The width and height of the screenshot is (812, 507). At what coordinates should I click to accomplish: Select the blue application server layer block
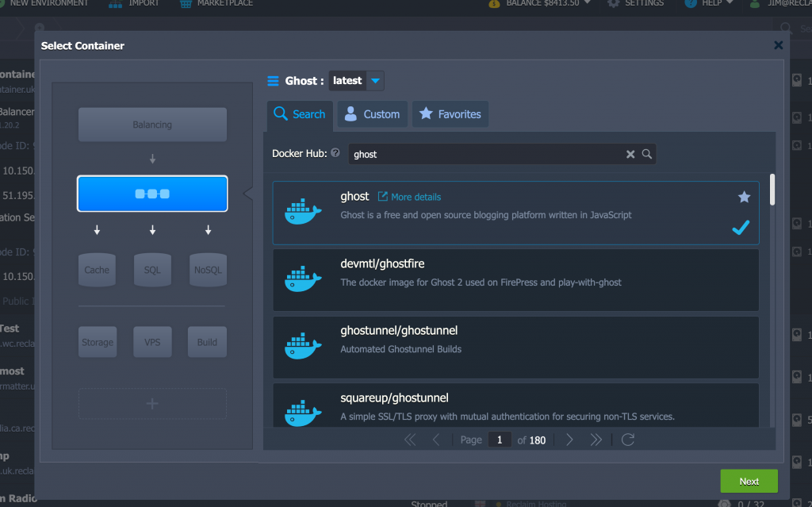pos(152,194)
